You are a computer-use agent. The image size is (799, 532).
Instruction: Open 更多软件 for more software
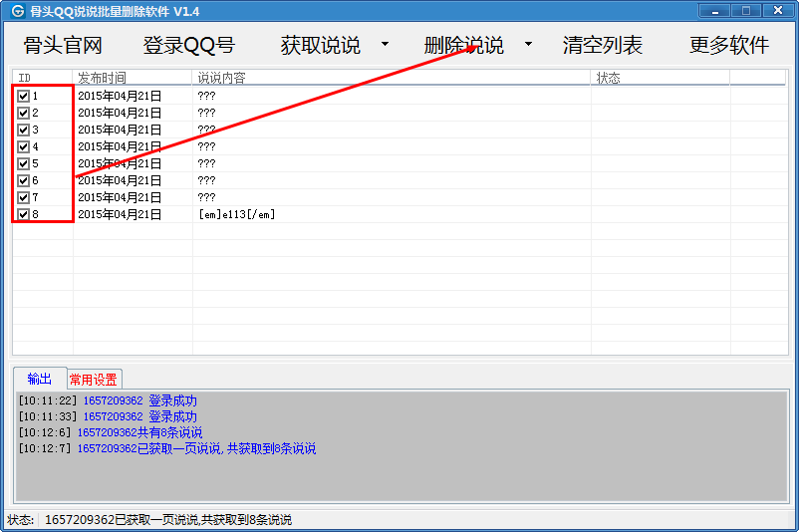(729, 46)
